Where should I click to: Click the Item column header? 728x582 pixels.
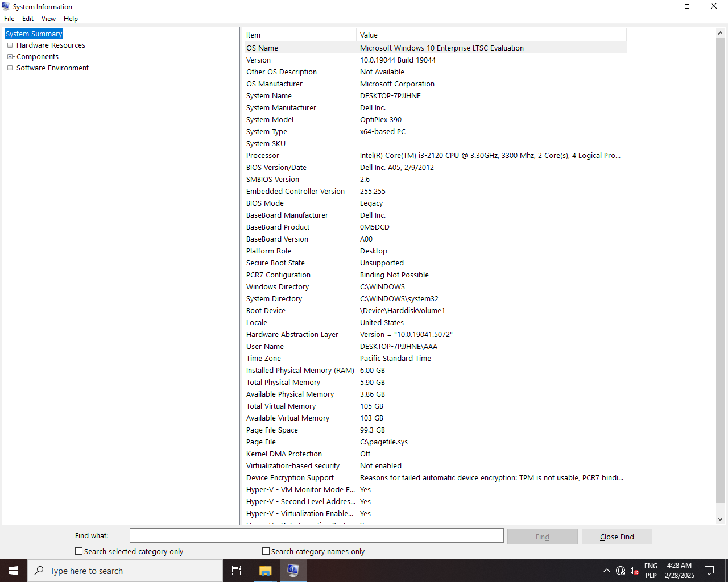point(300,35)
